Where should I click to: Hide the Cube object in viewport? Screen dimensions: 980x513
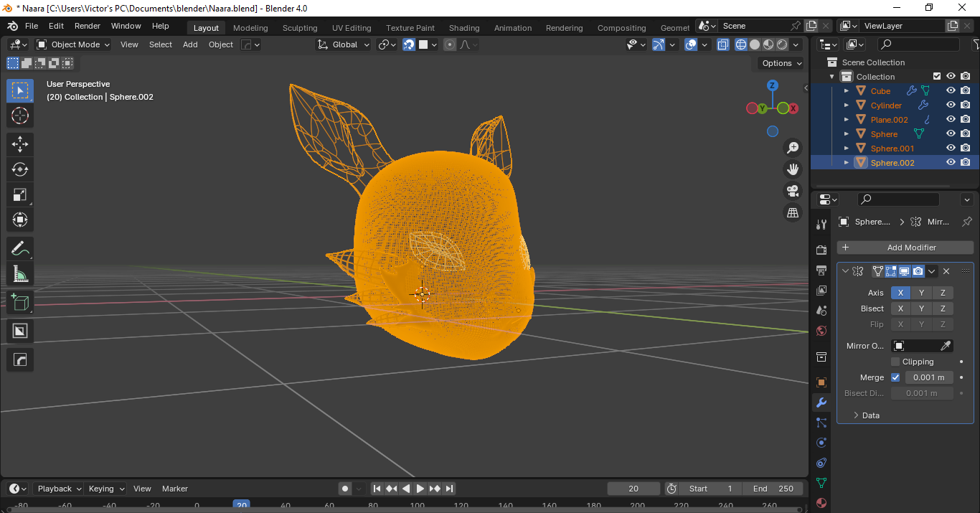[x=951, y=91]
